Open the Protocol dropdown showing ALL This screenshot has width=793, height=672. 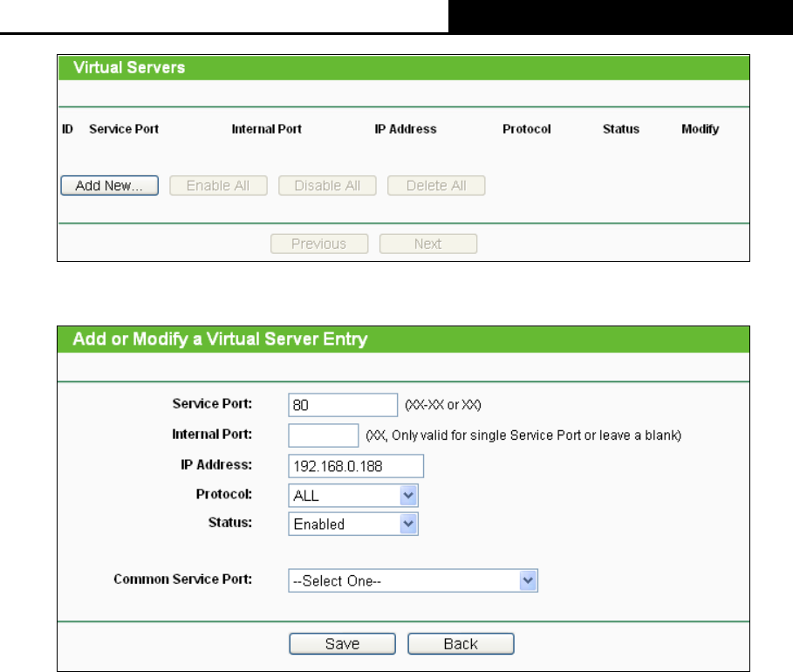click(x=353, y=496)
